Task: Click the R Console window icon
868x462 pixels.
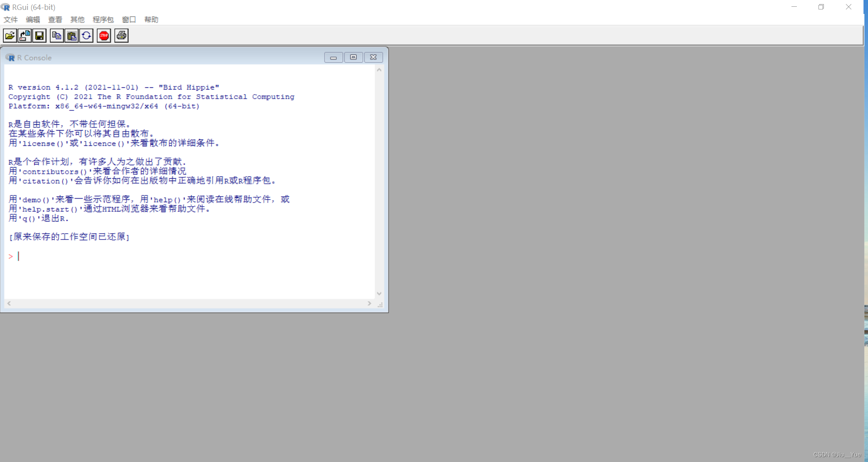Action: tap(10, 58)
